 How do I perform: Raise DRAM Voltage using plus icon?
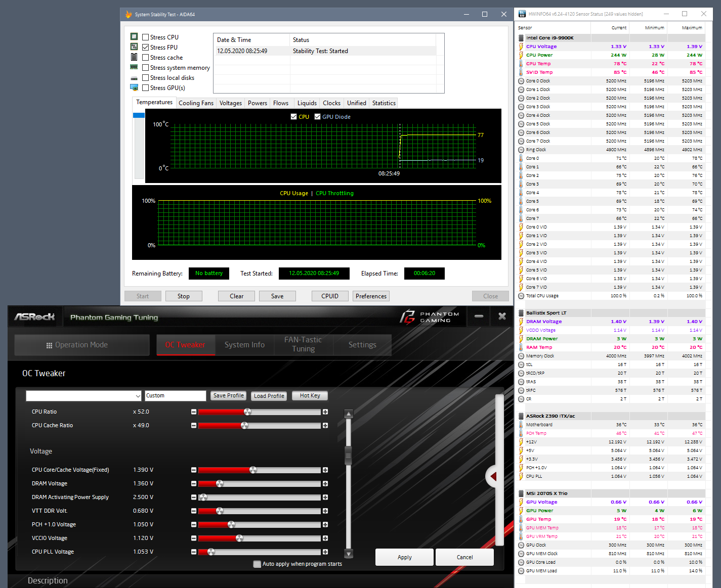[x=325, y=484]
